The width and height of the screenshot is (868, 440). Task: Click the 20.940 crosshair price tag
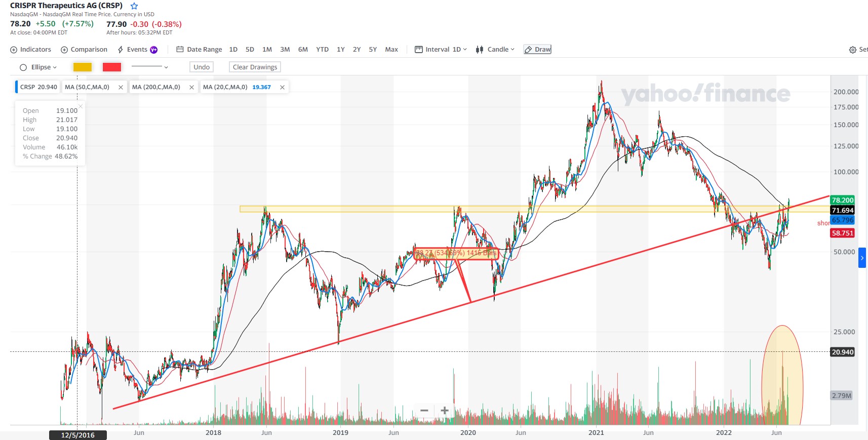click(x=843, y=352)
